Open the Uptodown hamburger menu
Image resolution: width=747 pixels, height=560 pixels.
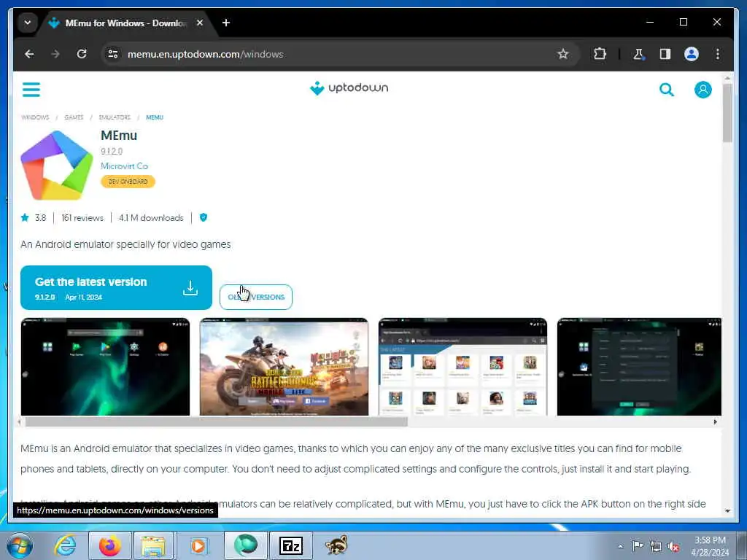tap(31, 90)
